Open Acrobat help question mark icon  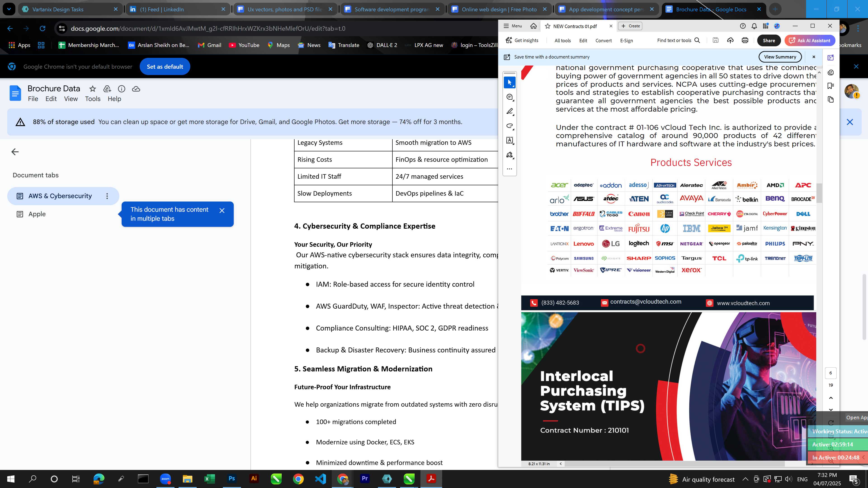pyautogui.click(x=743, y=26)
